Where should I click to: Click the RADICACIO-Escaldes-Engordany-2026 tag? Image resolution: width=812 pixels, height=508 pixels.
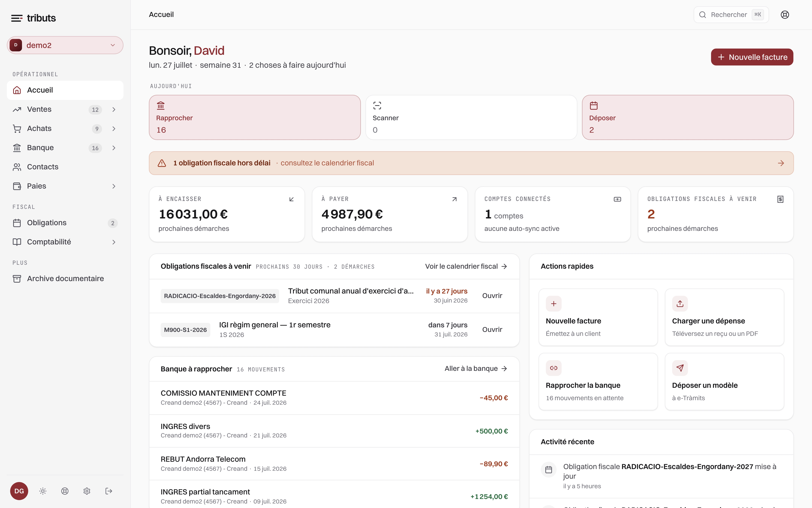[x=220, y=296]
